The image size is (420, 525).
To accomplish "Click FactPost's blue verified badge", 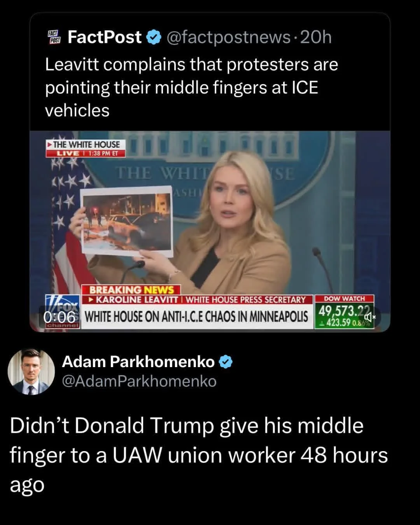I will (154, 38).
